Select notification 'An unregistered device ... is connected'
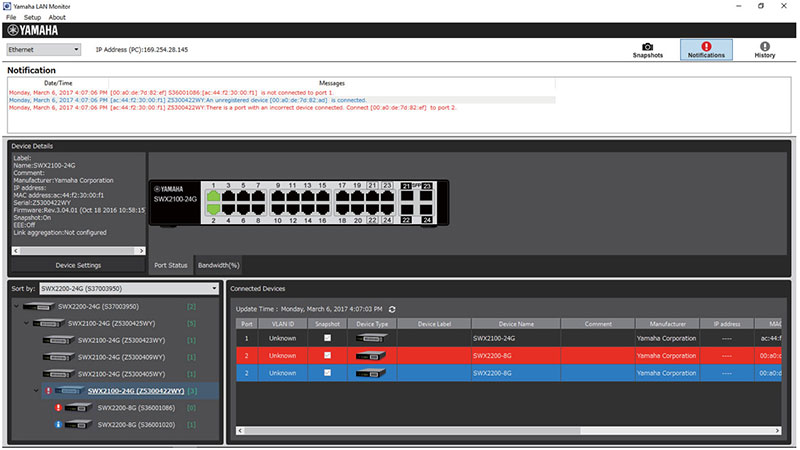 [281, 100]
